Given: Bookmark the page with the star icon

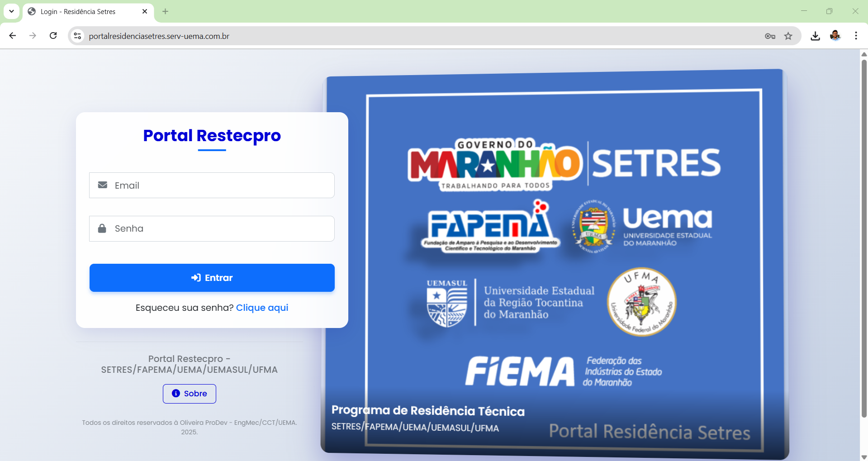Looking at the screenshot, I should click(x=788, y=36).
